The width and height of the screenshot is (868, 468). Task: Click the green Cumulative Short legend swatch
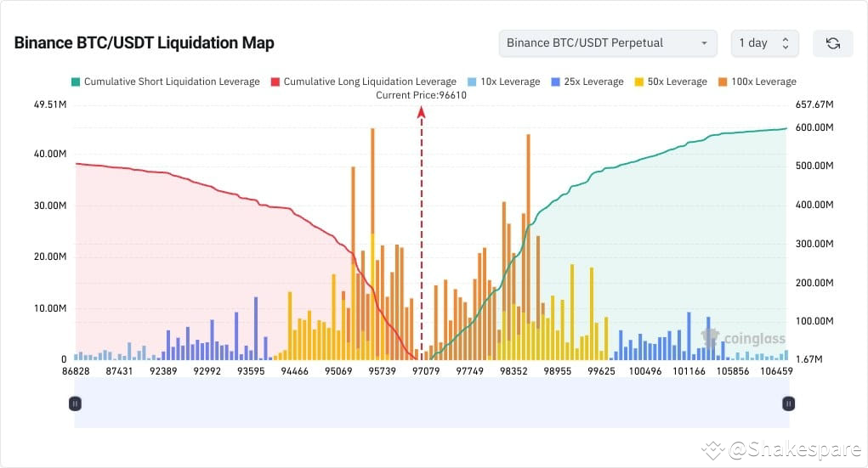(x=76, y=82)
